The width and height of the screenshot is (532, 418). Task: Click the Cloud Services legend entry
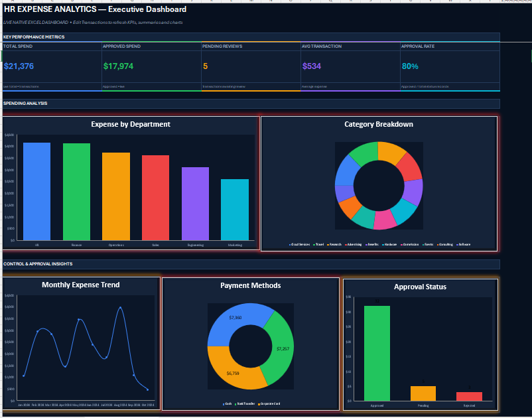pyautogui.click(x=299, y=244)
